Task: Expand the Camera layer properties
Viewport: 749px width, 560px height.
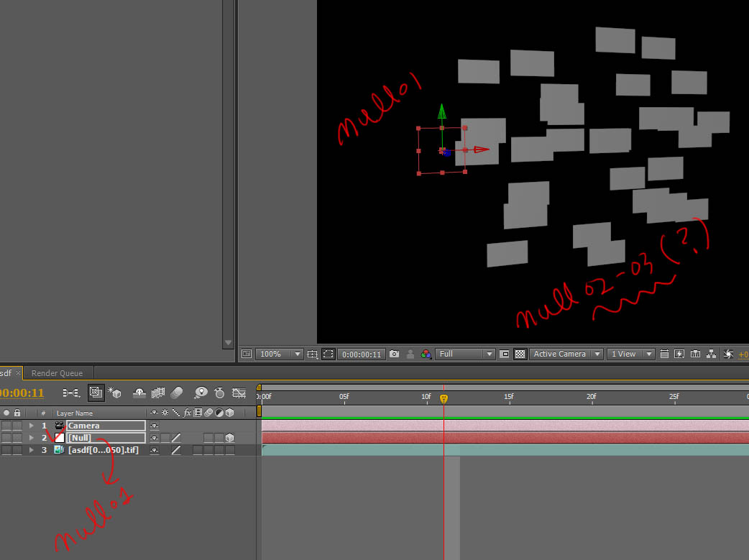Action: [x=32, y=426]
